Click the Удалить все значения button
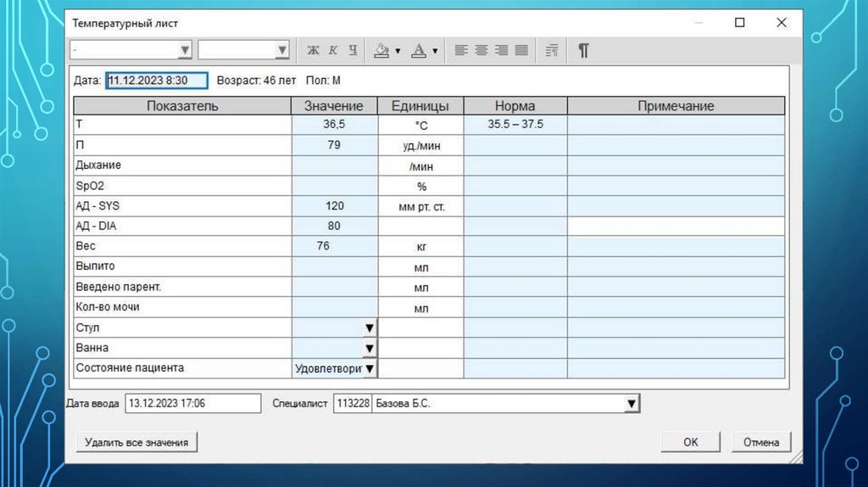The image size is (868, 487). 136,442
